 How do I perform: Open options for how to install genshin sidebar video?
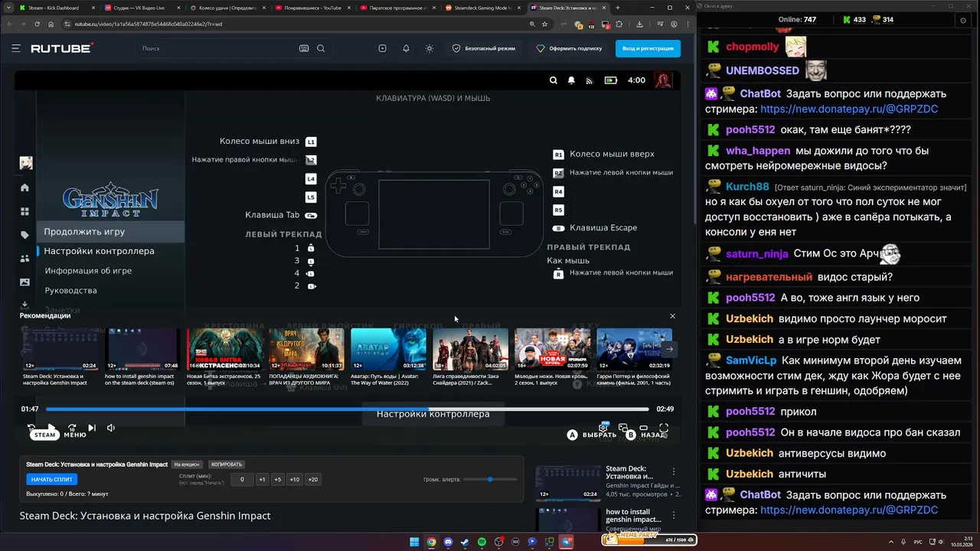click(x=674, y=515)
